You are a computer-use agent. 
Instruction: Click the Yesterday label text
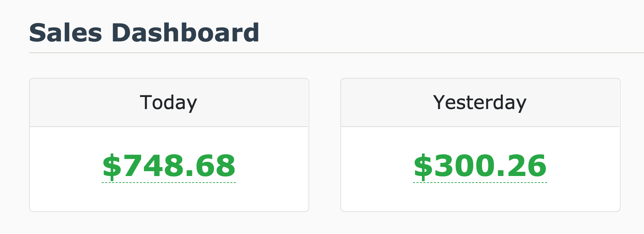[480, 103]
